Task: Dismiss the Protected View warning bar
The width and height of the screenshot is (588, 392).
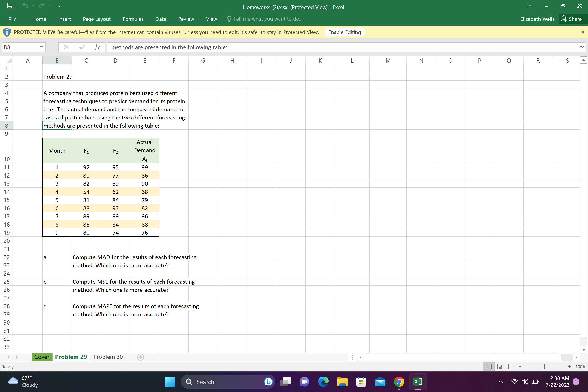Action: point(583,32)
